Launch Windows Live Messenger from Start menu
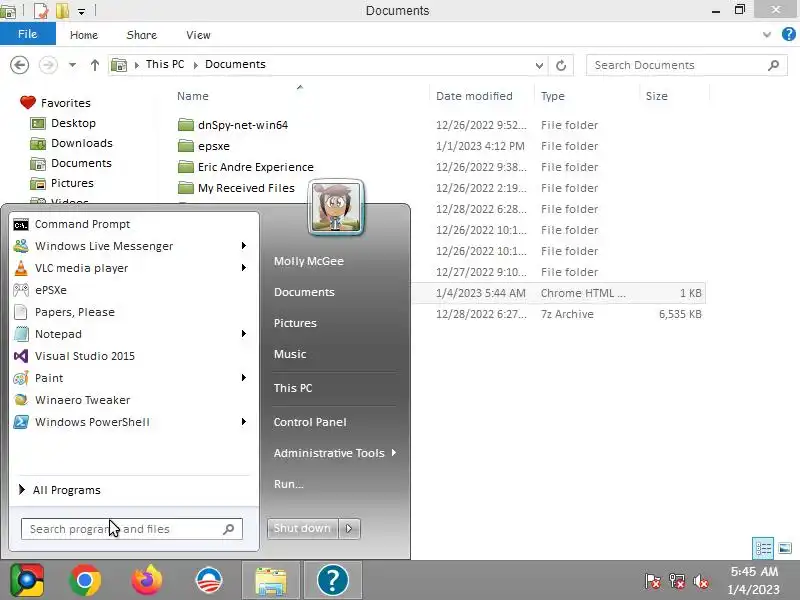The image size is (800, 600). click(x=133, y=246)
